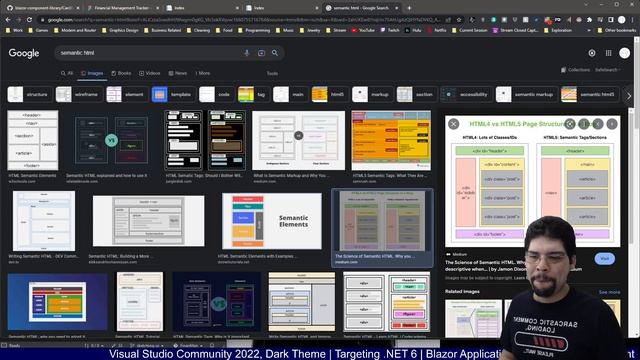This screenshot has height=360, width=640.
Task: Open the Programming bookmarks folder
Action: 254,30
